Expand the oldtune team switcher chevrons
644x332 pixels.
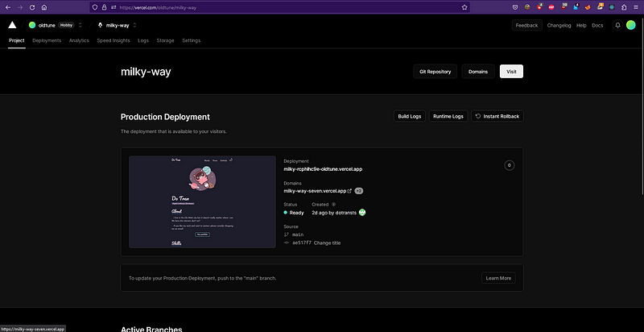pyautogui.click(x=80, y=25)
